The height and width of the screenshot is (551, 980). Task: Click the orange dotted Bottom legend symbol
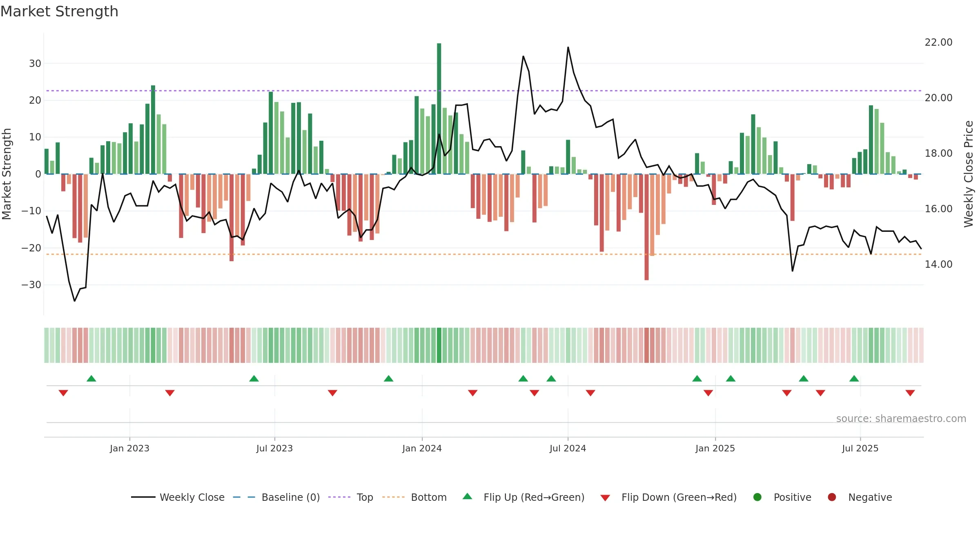(x=394, y=497)
